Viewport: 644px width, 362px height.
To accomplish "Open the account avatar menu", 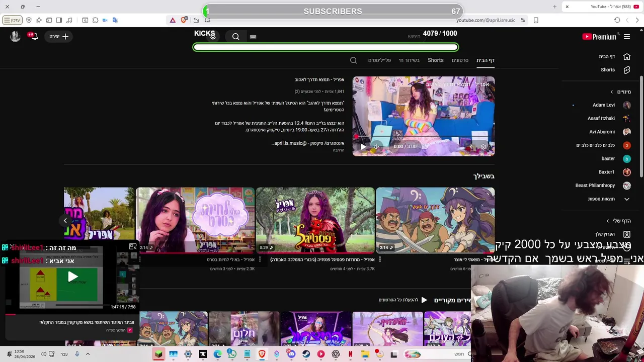I will (x=15, y=36).
